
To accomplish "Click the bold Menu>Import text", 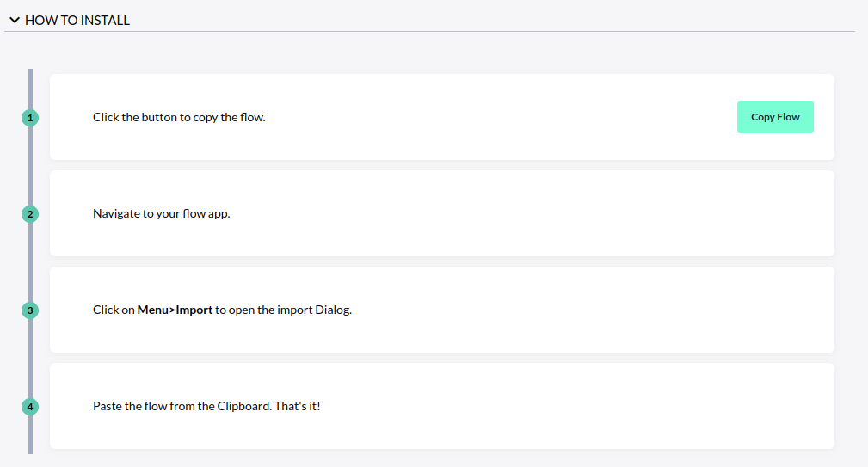I will pyautogui.click(x=175, y=310).
